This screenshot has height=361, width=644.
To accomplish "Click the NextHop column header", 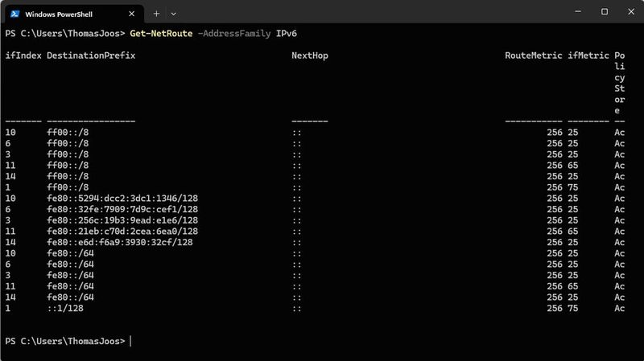I will tap(310, 55).
